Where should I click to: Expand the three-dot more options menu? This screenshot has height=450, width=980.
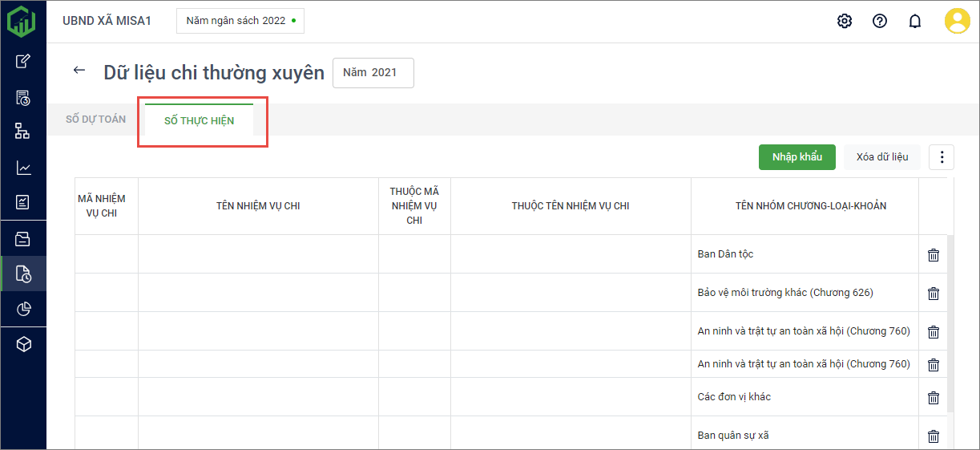[x=942, y=157]
